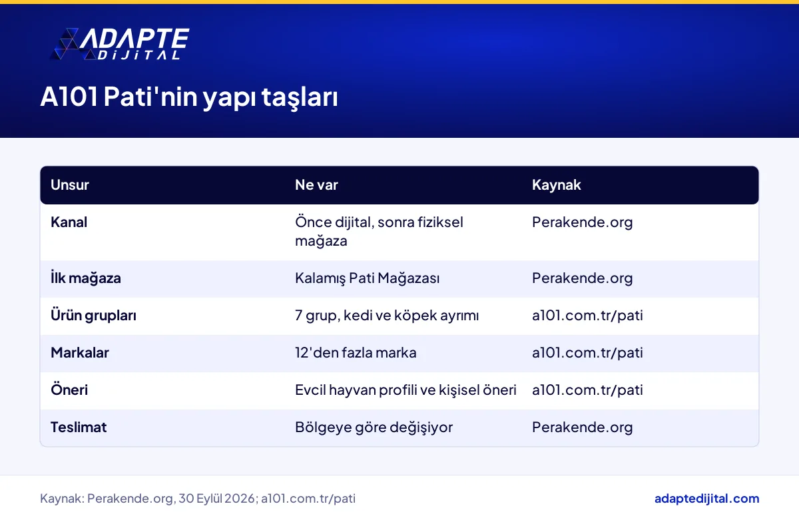Select the heading "A101 Pati'nin yapı taşları"
The height and width of the screenshot is (532, 799).
click(189, 98)
